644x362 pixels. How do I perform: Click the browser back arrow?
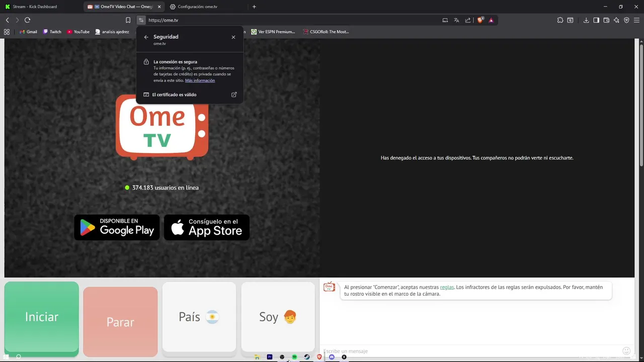8,20
